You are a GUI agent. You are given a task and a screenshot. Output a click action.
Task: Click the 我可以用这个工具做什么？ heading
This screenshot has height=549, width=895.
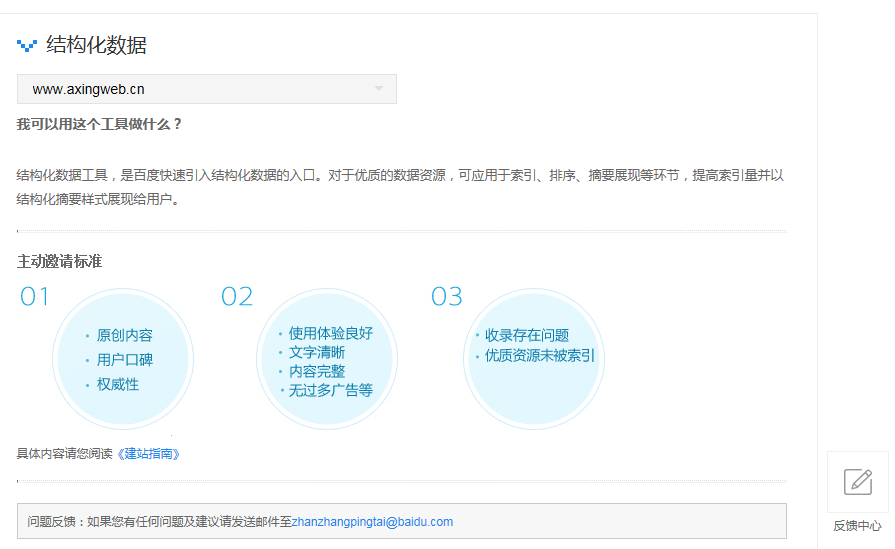click(x=99, y=124)
